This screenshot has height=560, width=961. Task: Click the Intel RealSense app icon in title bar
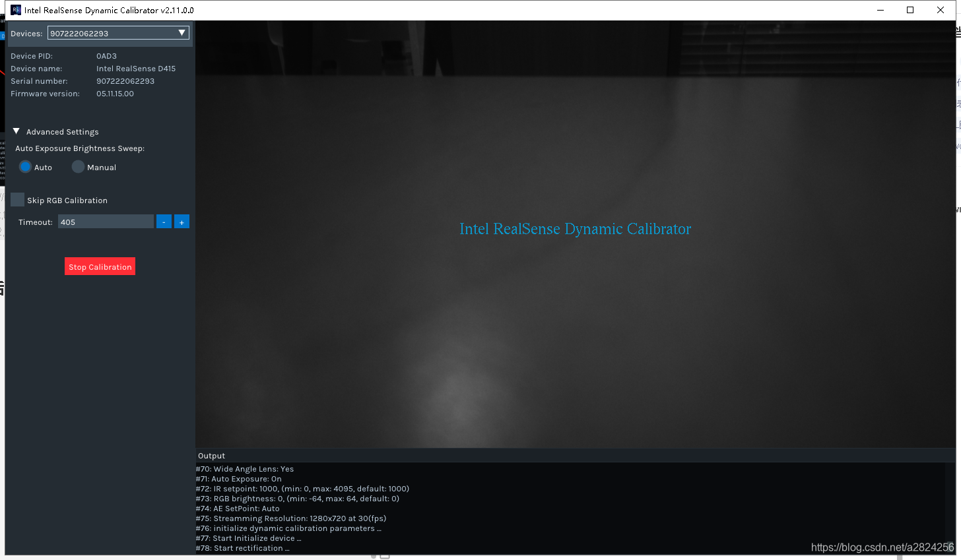point(16,10)
